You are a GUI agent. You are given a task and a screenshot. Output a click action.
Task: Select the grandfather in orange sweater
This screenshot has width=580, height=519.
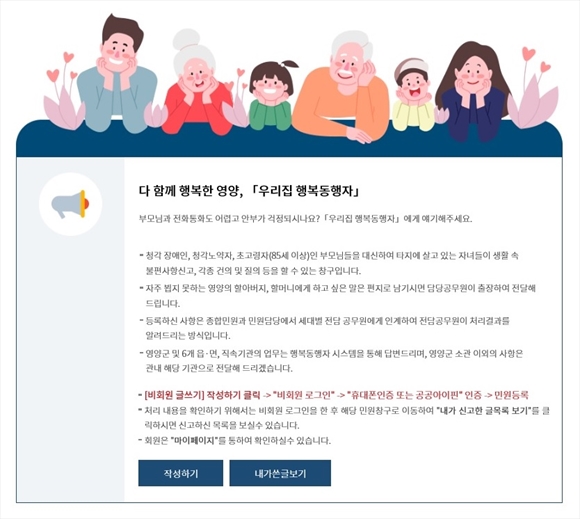coord(342,87)
